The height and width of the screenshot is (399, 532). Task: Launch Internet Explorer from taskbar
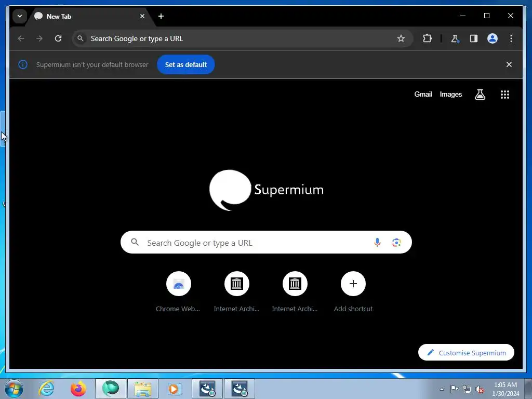(46, 389)
